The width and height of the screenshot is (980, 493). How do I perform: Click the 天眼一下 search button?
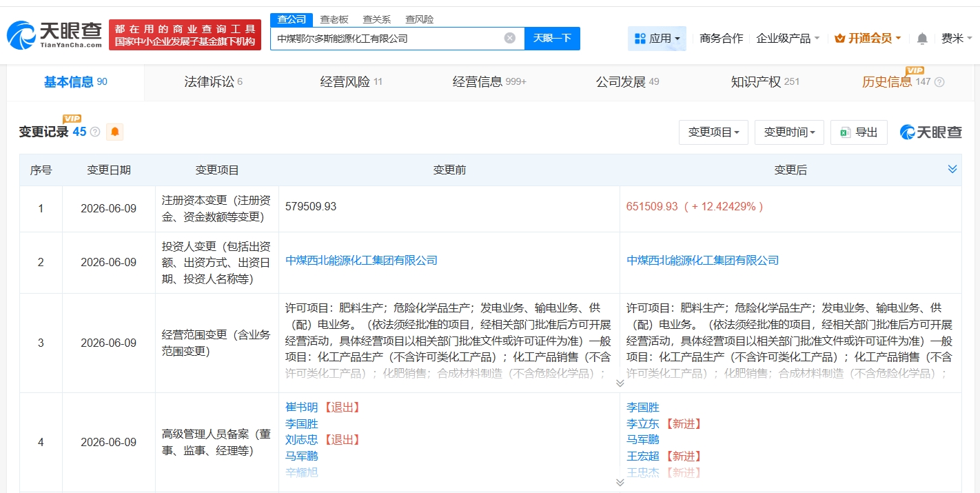[552, 38]
